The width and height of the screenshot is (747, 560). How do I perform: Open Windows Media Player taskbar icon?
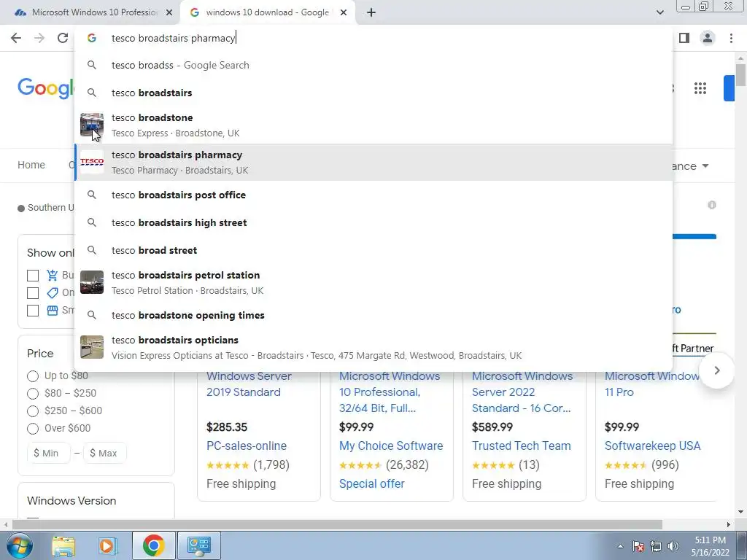click(x=107, y=545)
